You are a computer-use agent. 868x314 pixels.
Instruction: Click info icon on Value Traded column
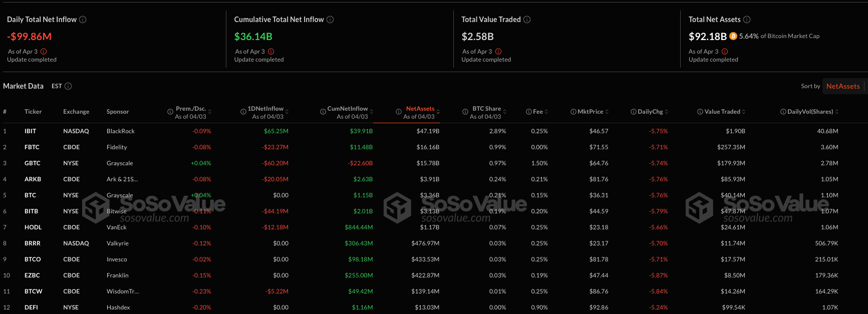tap(700, 112)
